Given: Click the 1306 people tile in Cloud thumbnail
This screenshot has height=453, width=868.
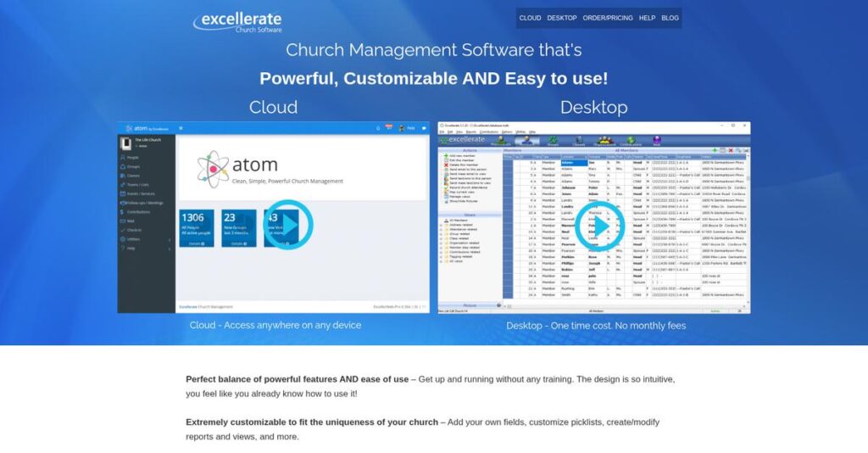Looking at the screenshot, I should tap(197, 228).
